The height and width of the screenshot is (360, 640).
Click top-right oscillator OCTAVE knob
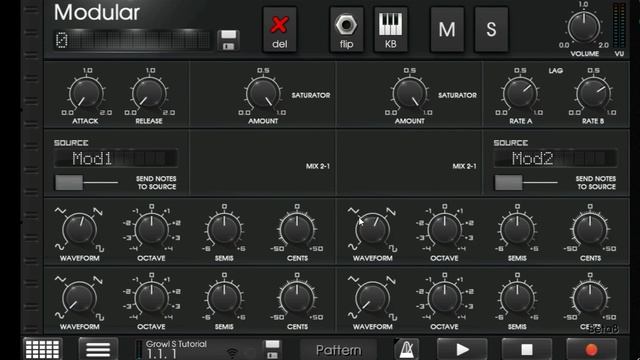pos(444,229)
